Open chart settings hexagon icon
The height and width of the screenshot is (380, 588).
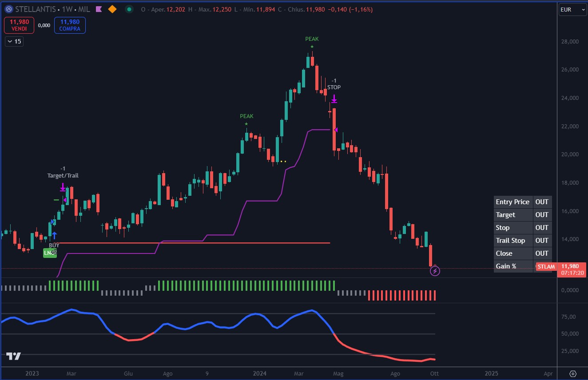[x=572, y=373]
